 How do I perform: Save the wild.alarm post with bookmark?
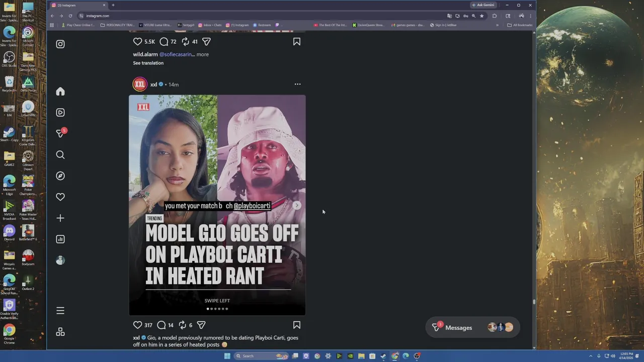click(x=297, y=42)
